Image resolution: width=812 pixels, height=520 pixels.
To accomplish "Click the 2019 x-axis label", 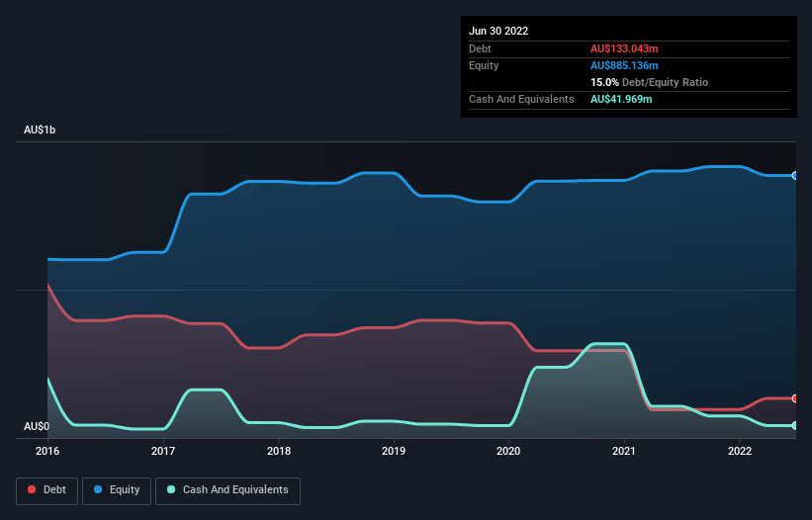I will tap(394, 451).
